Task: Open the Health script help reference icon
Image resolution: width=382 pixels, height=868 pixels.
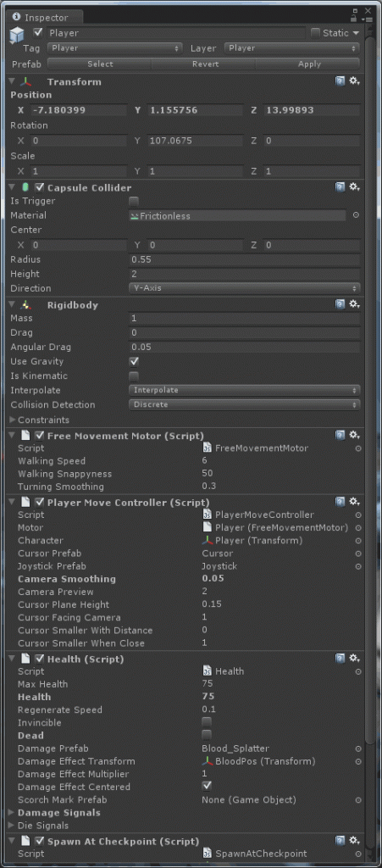Action: pyautogui.click(x=340, y=658)
